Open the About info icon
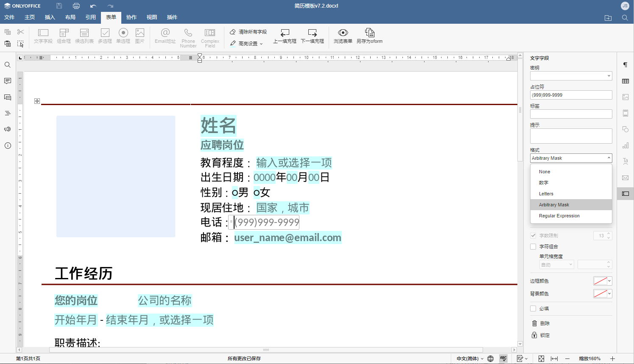The width and height of the screenshot is (634, 364). pyautogui.click(x=8, y=145)
